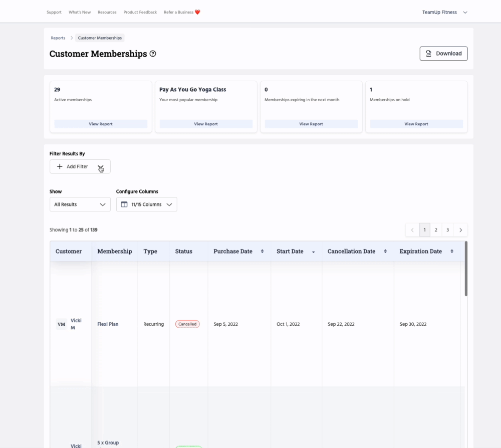The height and width of the screenshot is (448, 501).
Task: Click the help question mark beside Customer Memberships
Action: point(153,54)
